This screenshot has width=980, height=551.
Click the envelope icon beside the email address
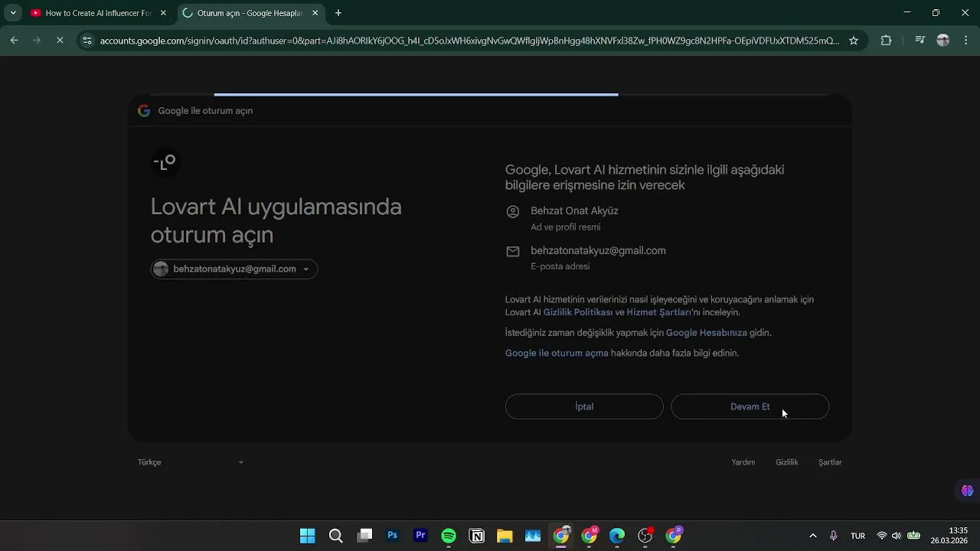(513, 251)
